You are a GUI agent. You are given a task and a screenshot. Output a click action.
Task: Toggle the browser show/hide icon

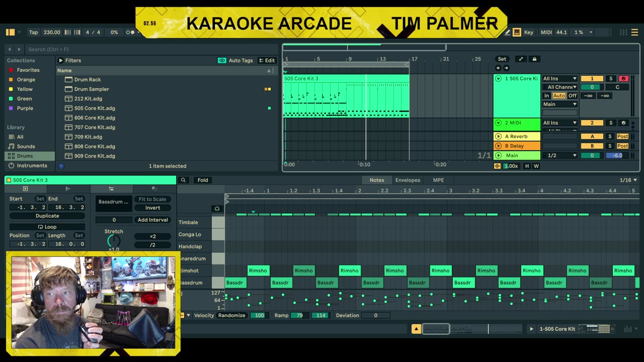coord(10,32)
